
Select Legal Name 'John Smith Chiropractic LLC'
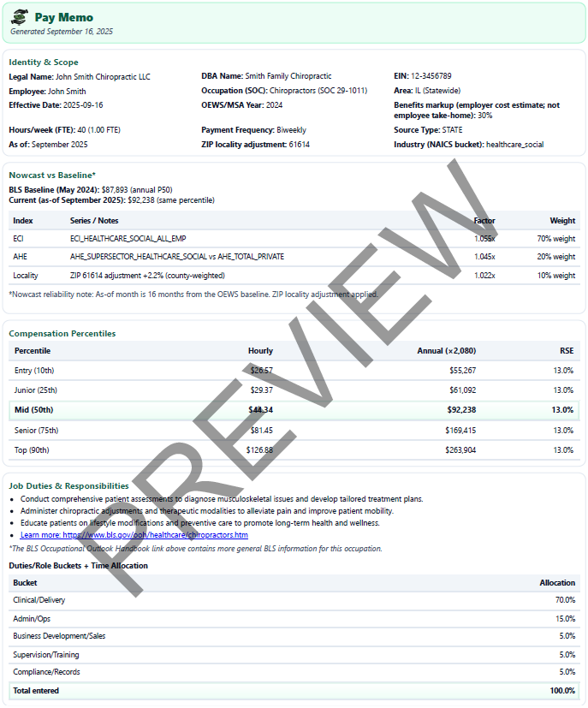pyautogui.click(x=103, y=77)
